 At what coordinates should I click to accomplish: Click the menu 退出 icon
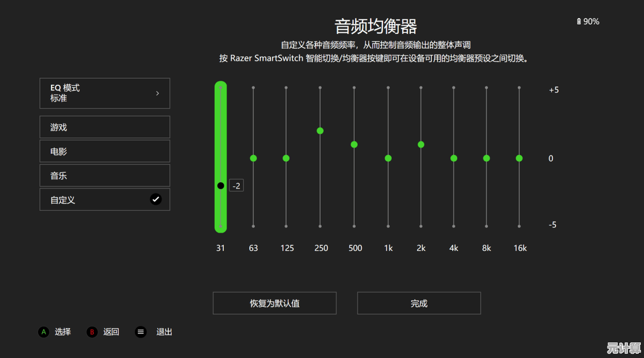pos(141,332)
